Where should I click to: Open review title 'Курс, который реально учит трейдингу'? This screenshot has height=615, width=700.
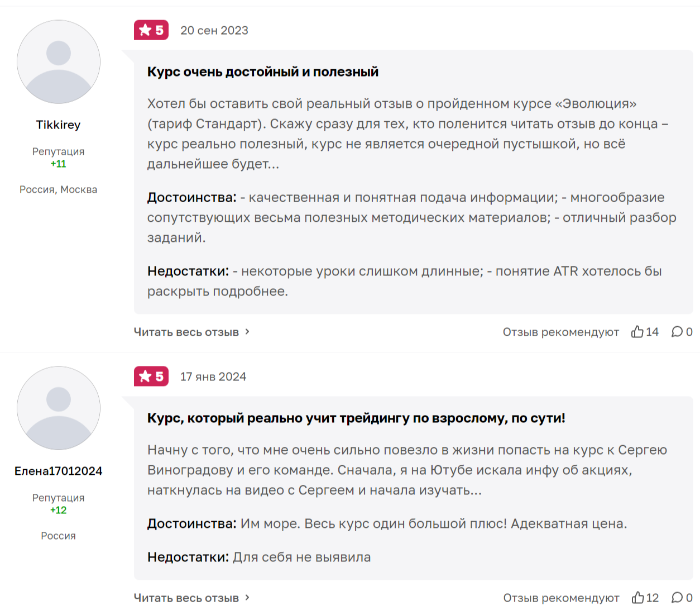(356, 418)
